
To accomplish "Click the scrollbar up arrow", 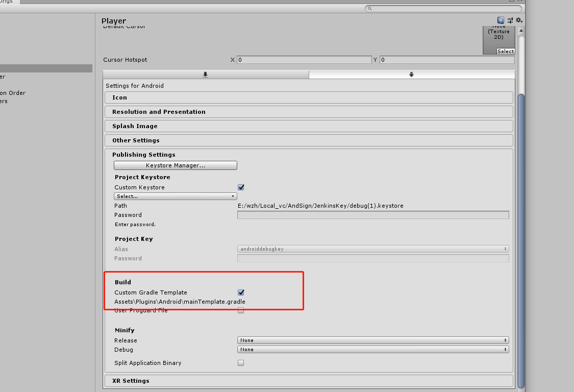I will point(521,31).
